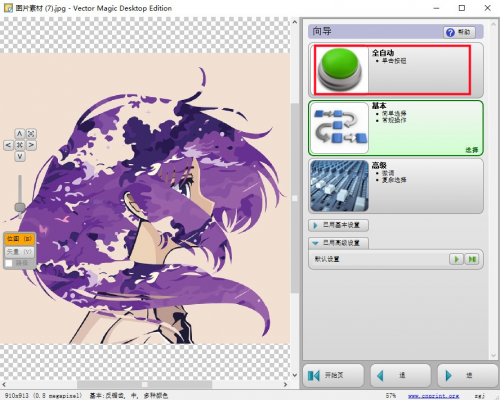Click the 默认设置 default settings label
Viewport: 500px width, 400px height.
click(327, 259)
